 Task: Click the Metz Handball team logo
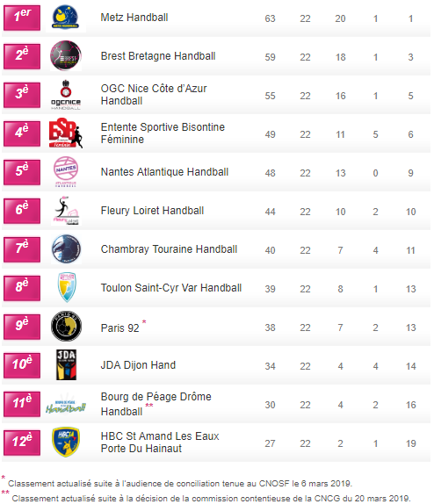(66, 18)
